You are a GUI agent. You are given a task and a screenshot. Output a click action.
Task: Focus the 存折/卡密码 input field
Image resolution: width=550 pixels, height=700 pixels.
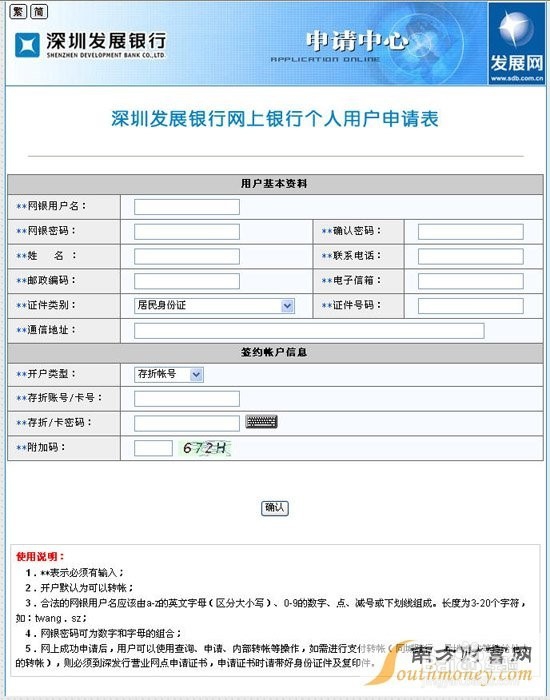[187, 423]
